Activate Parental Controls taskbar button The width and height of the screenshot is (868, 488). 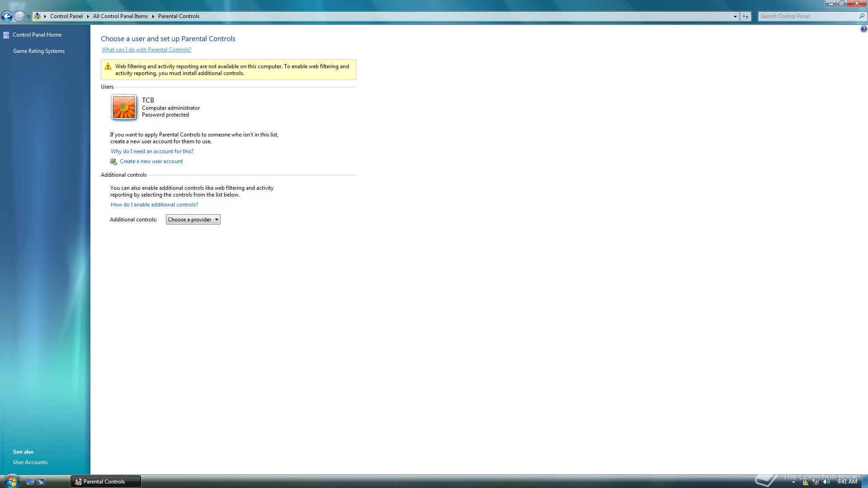point(106,482)
